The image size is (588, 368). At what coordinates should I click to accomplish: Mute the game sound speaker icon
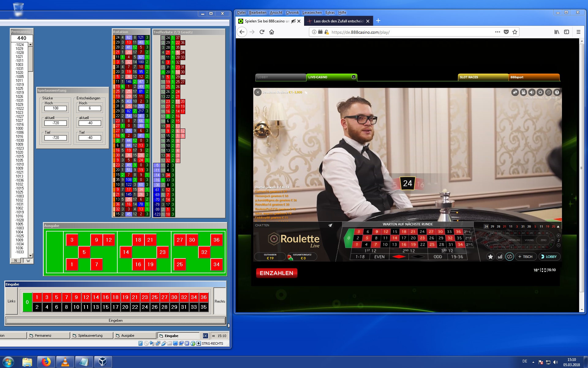[x=532, y=92]
